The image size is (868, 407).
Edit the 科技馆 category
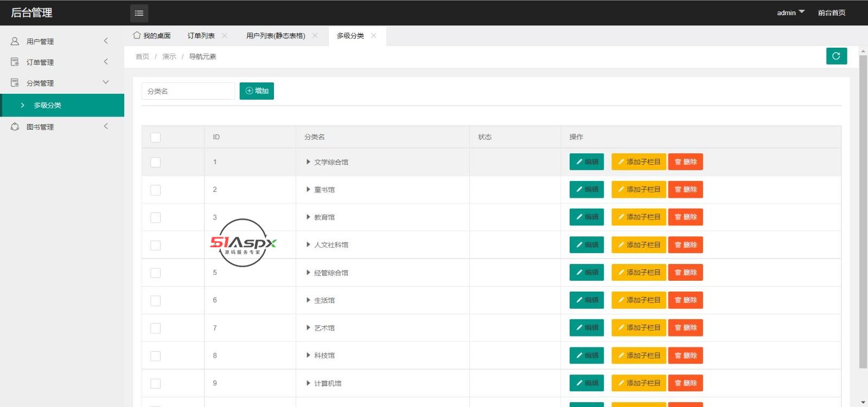tap(586, 356)
